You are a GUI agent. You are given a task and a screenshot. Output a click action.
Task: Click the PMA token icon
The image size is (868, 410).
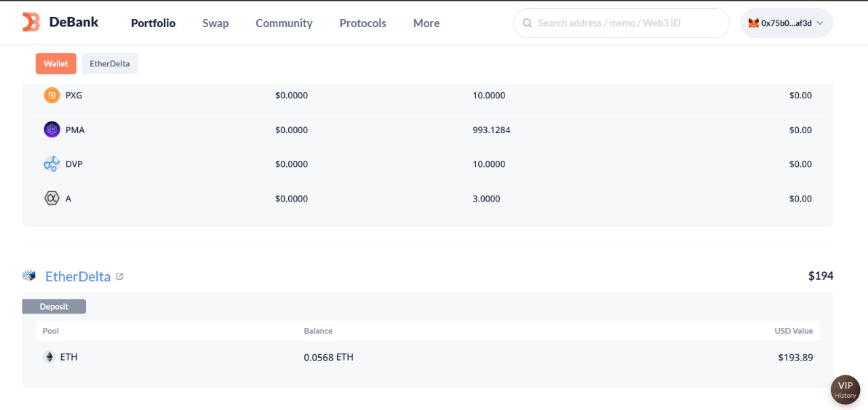52,130
